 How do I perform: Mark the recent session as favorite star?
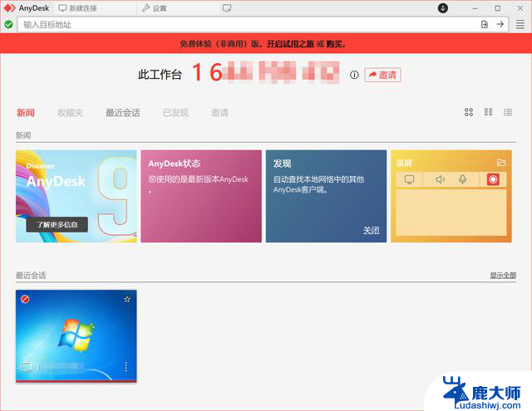click(x=127, y=299)
